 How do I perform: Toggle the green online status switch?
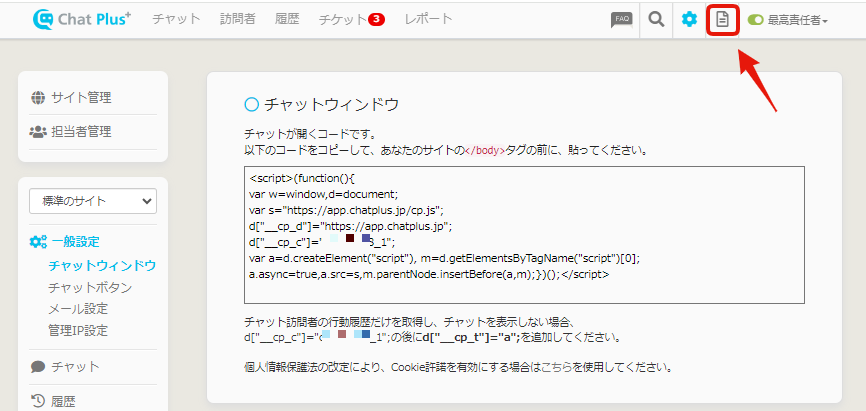(755, 20)
